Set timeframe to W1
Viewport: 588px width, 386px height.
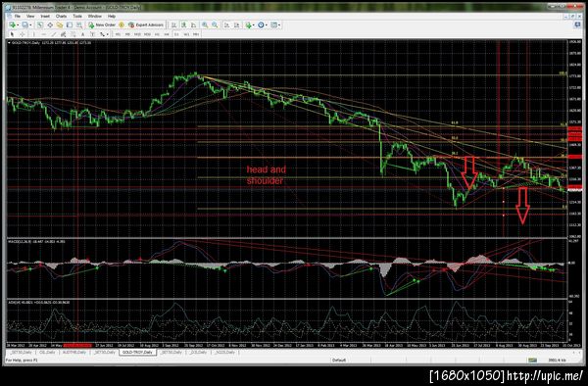pos(186,34)
